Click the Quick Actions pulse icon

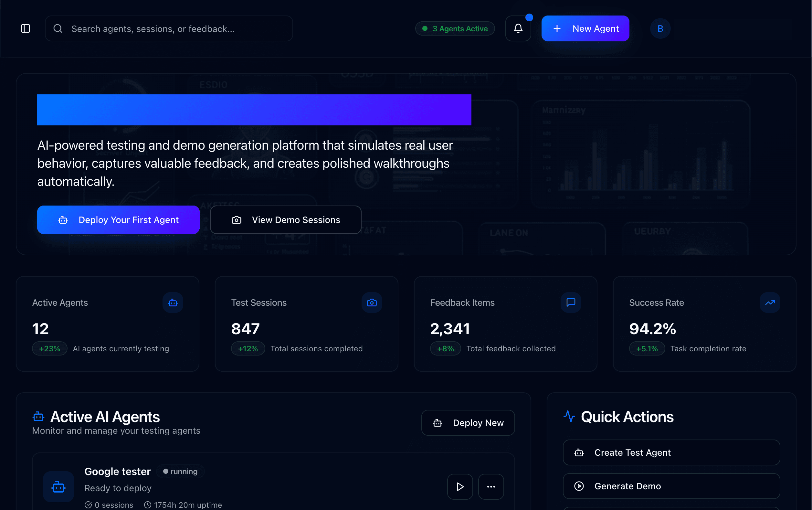(x=569, y=416)
